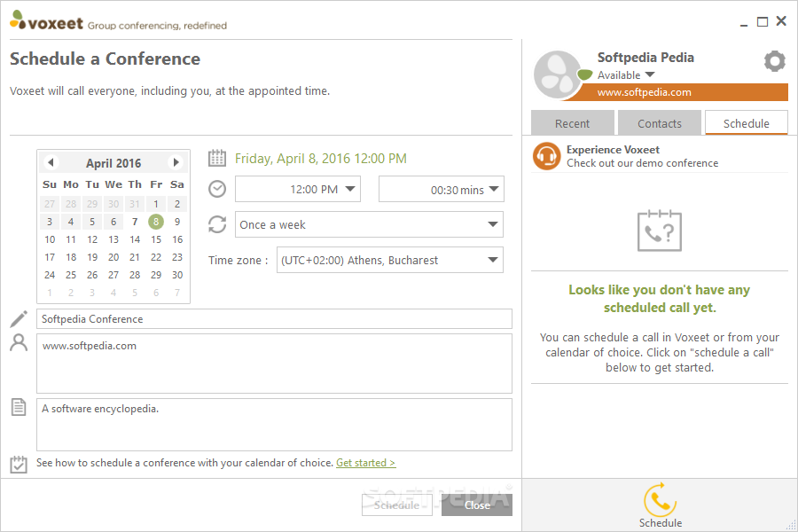Select April 9 in the calendar
This screenshot has width=798, height=532.
(x=177, y=222)
